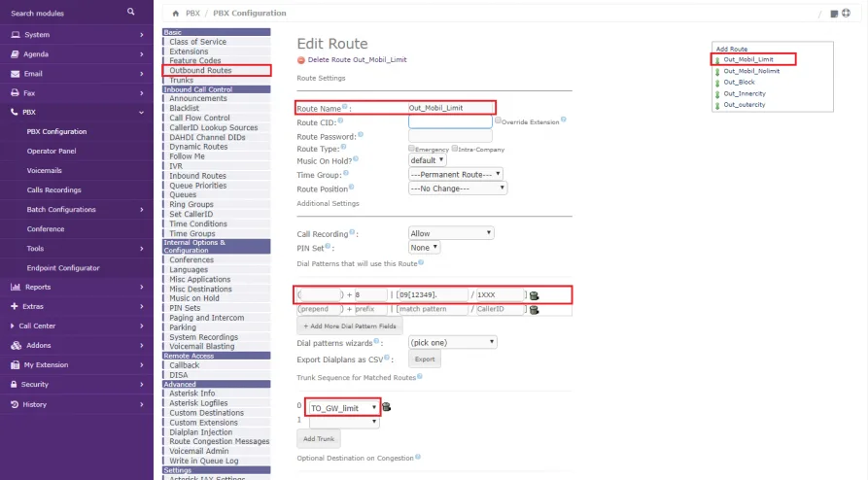Select Outbound Routes in Basic menu

coord(200,70)
